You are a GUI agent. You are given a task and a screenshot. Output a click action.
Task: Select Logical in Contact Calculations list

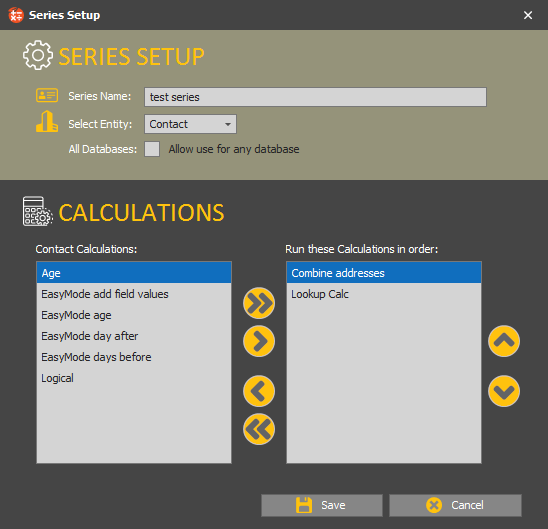134,378
